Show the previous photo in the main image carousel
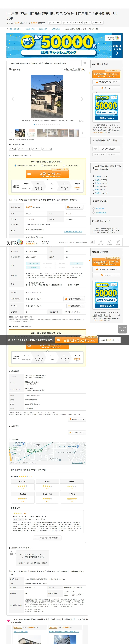The width and height of the screenshot is (129, 644). point(13,99)
